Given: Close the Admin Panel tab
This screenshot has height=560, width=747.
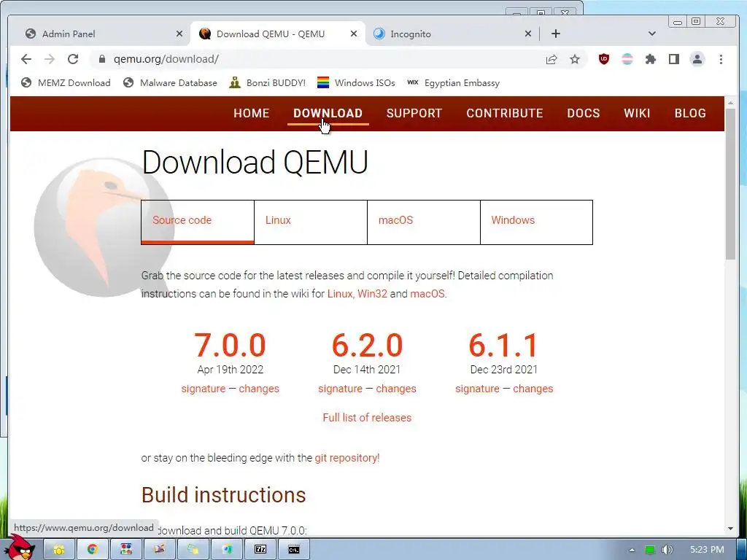Looking at the screenshot, I should [179, 34].
